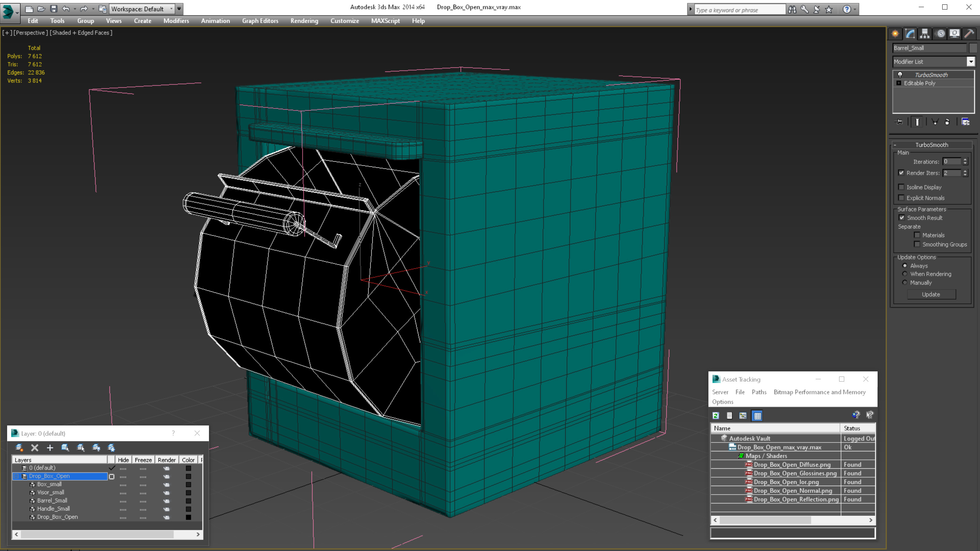Open the Rendering menu
The height and width of the screenshot is (551, 980).
click(x=304, y=21)
